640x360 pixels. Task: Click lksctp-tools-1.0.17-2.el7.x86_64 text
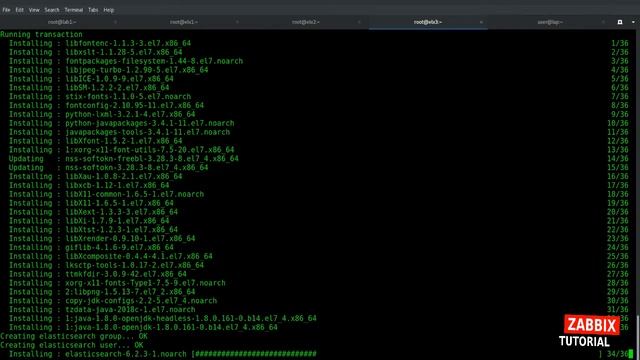(x=134, y=265)
